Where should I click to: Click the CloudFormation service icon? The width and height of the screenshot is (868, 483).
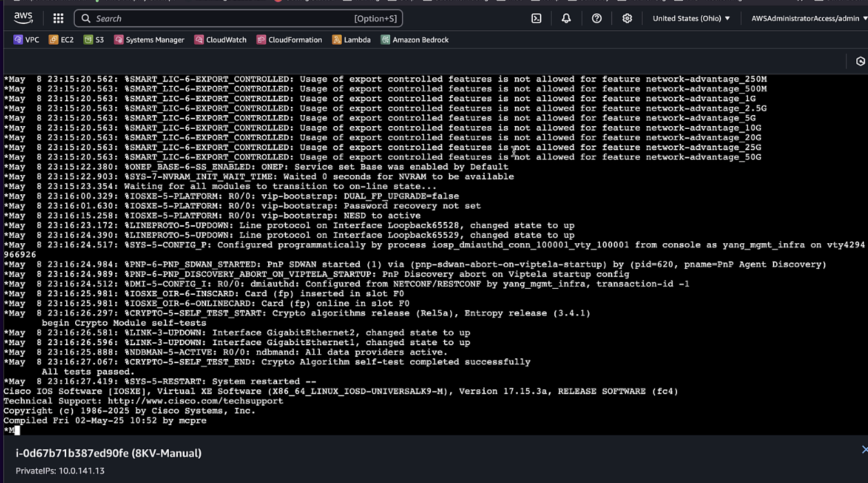tap(261, 40)
